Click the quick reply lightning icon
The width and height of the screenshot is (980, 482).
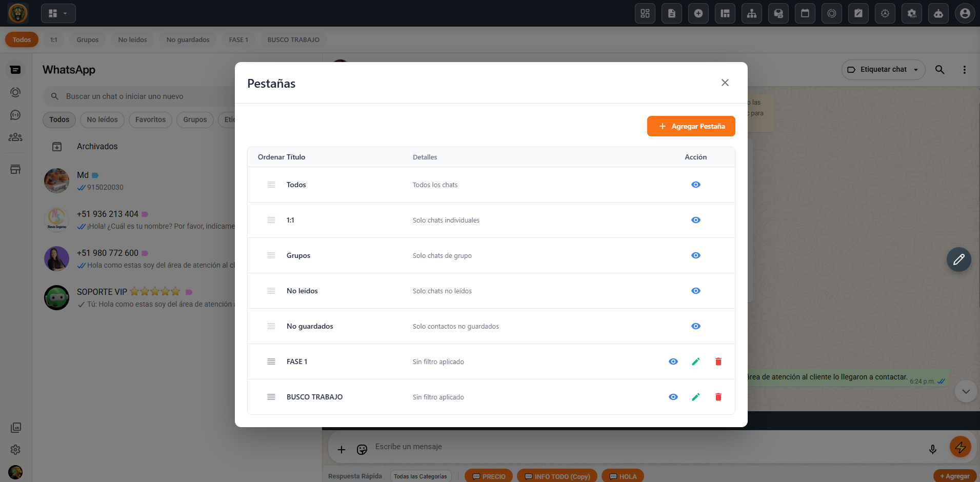coord(960,447)
